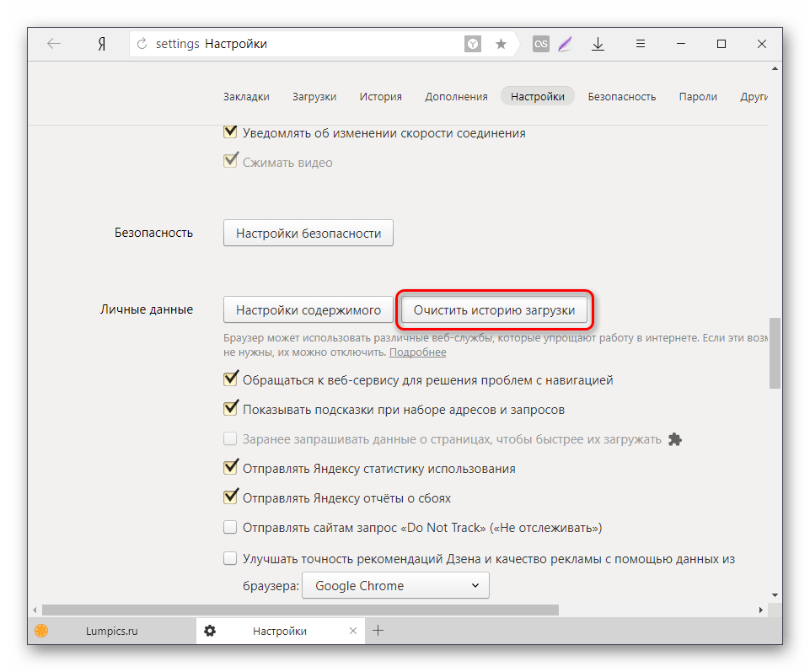Switch to the Загрузки tab
The image size is (810, 672).
pyautogui.click(x=314, y=97)
